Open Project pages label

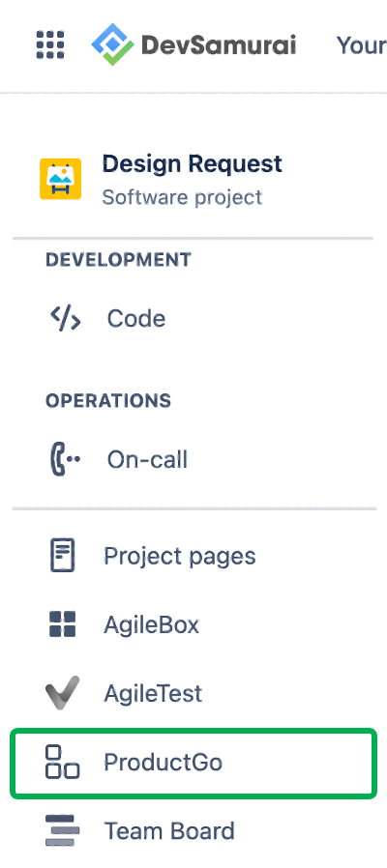pos(180,556)
